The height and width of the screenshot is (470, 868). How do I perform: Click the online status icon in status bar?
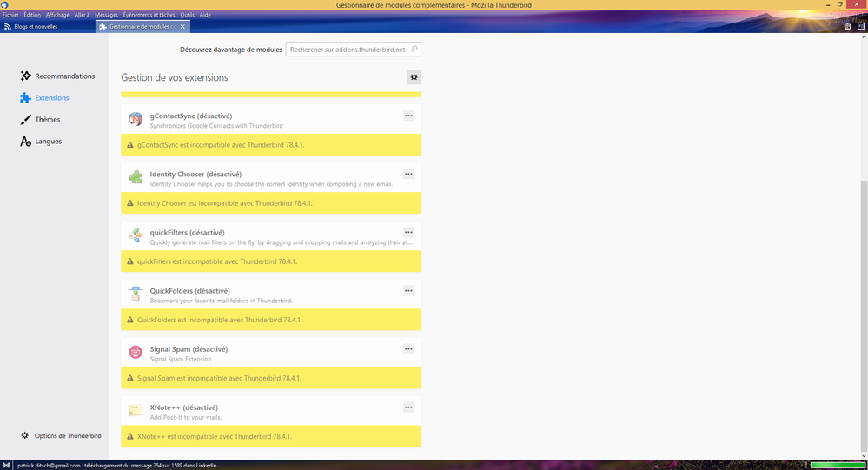[x=6, y=465]
